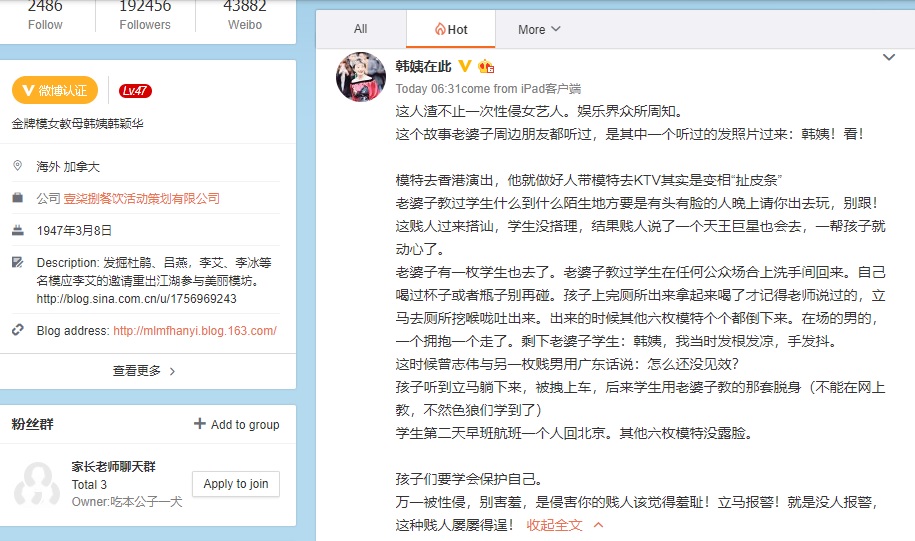Click the gold V verified icon
Image resolution: width=915 pixels, height=541 pixels.
465,66
